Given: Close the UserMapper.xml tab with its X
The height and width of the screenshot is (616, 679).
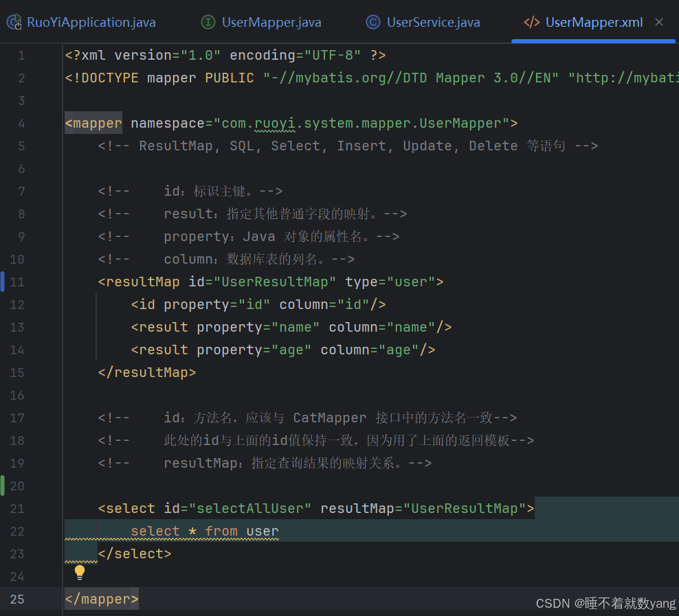Looking at the screenshot, I should [659, 22].
